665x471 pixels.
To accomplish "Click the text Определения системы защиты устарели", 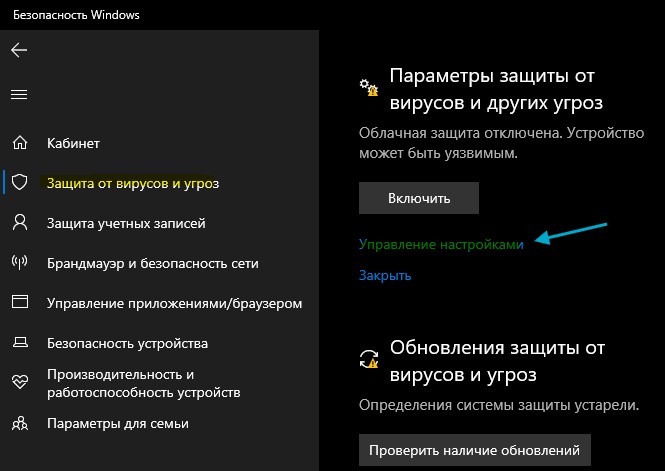I will point(499,405).
